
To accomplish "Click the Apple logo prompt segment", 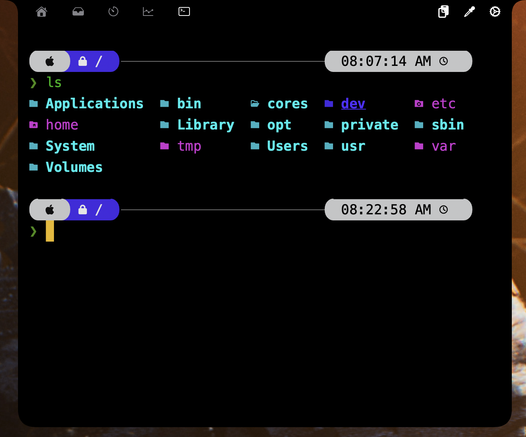I will tap(50, 61).
